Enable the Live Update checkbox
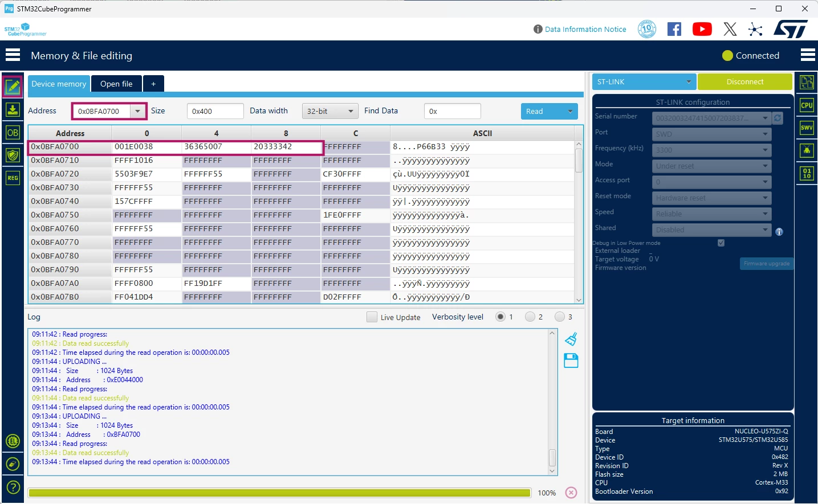Screen dimensions: 818x504 click(372, 317)
